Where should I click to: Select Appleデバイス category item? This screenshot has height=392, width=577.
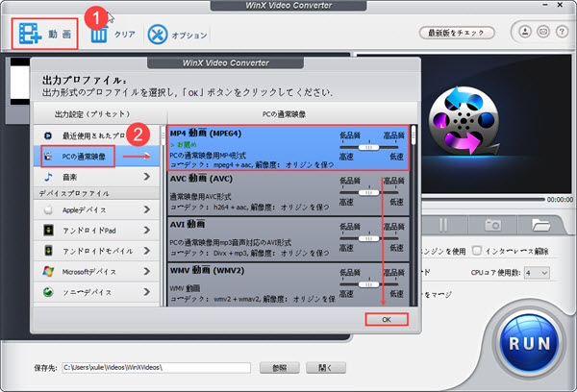(x=96, y=210)
